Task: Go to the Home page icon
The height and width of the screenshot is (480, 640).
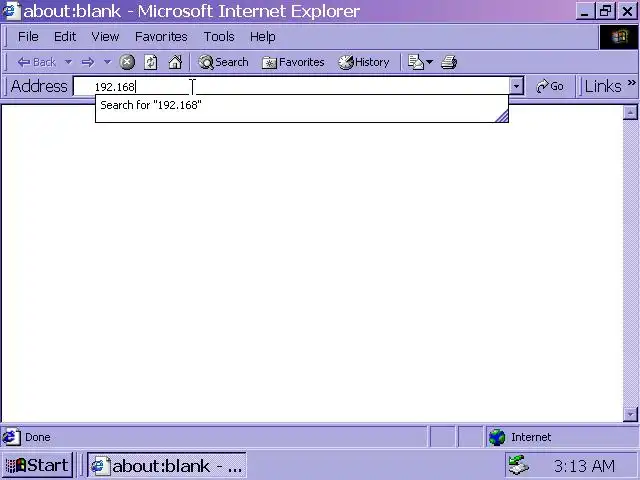Action: [175, 62]
